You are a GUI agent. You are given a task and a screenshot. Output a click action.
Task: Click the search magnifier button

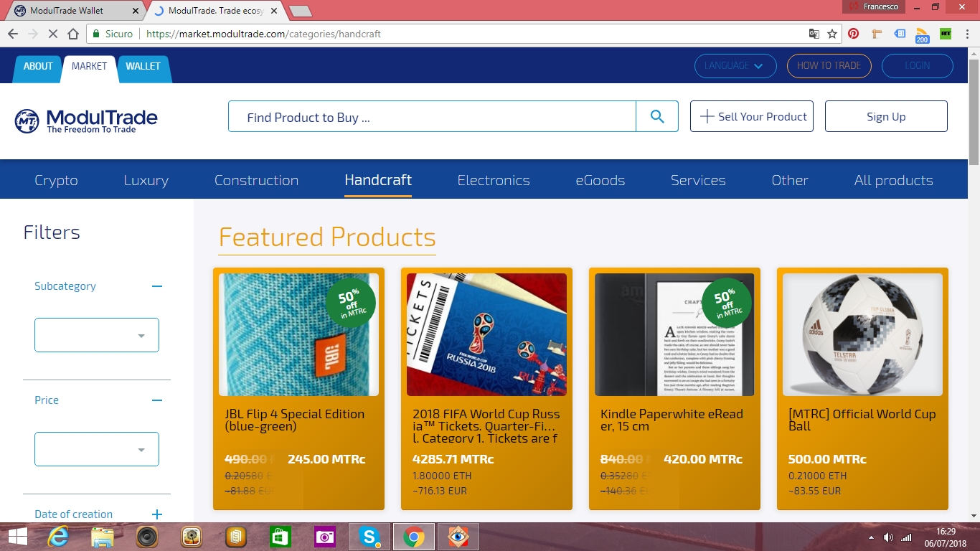(657, 116)
